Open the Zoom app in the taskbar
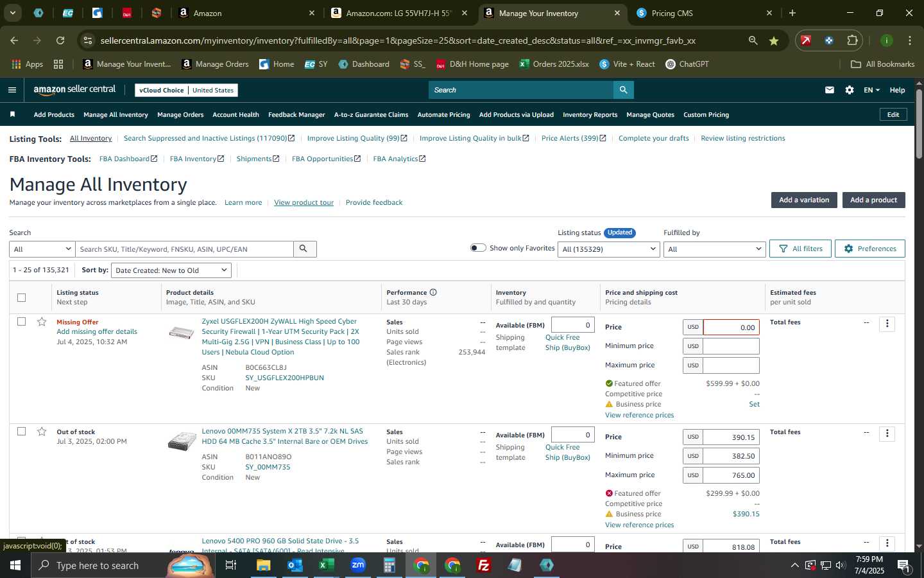The height and width of the screenshot is (578, 924). (358, 565)
